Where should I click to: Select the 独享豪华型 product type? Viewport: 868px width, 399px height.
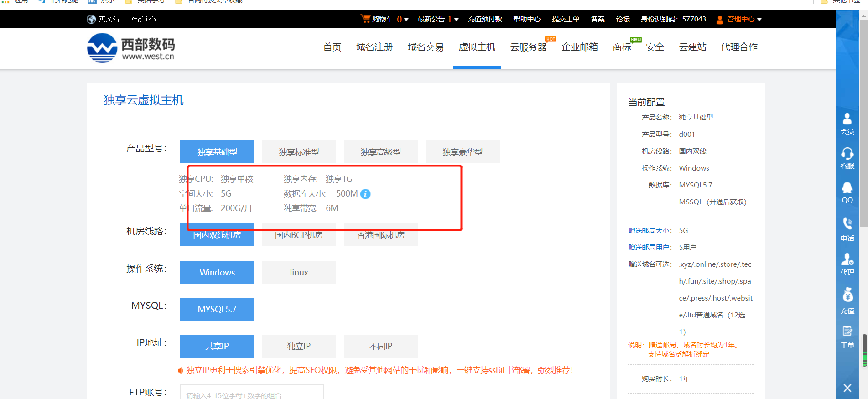point(463,152)
